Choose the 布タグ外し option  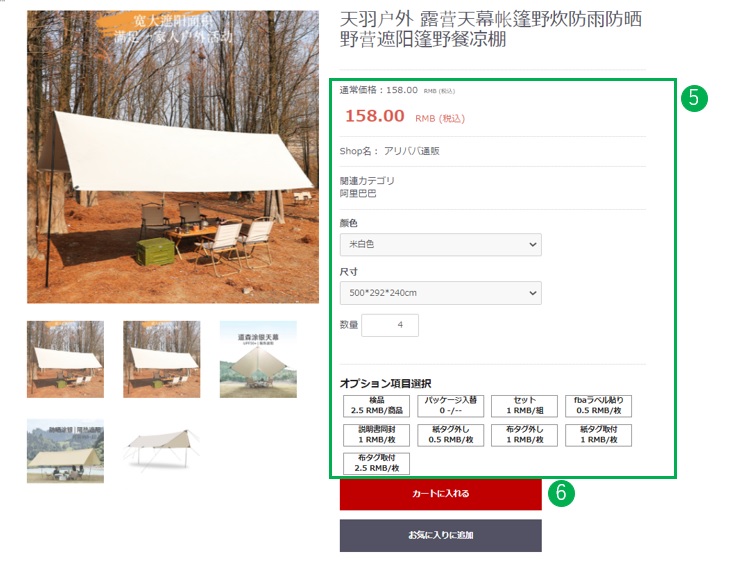click(524, 435)
